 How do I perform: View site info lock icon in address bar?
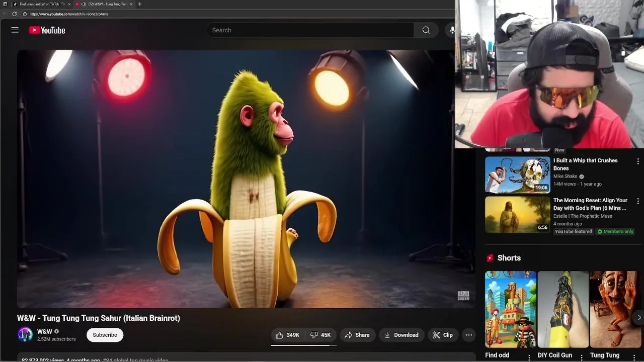click(x=25, y=14)
